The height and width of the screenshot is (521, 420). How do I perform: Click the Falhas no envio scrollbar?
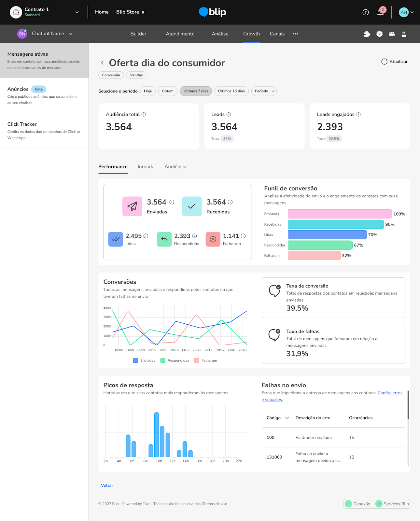[x=408, y=405]
